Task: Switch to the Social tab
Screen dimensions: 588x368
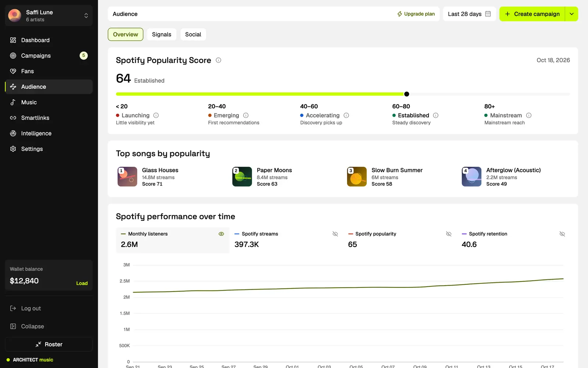Action: click(193, 34)
